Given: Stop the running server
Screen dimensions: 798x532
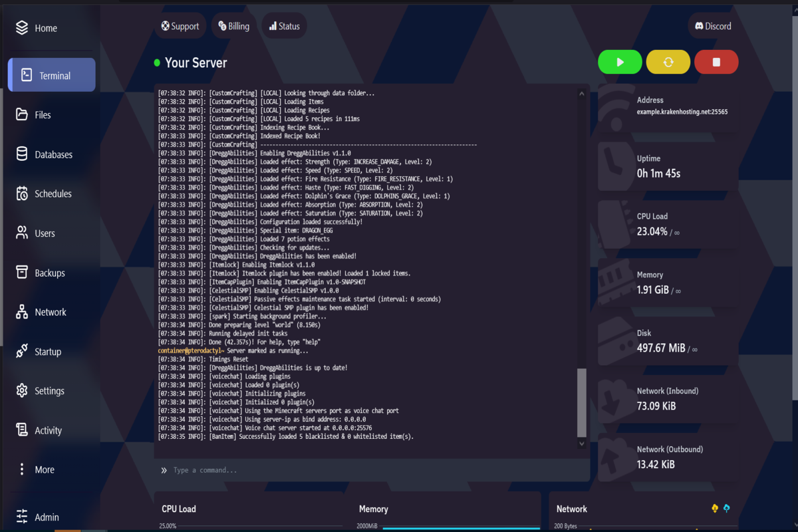Looking at the screenshot, I should click(x=716, y=62).
